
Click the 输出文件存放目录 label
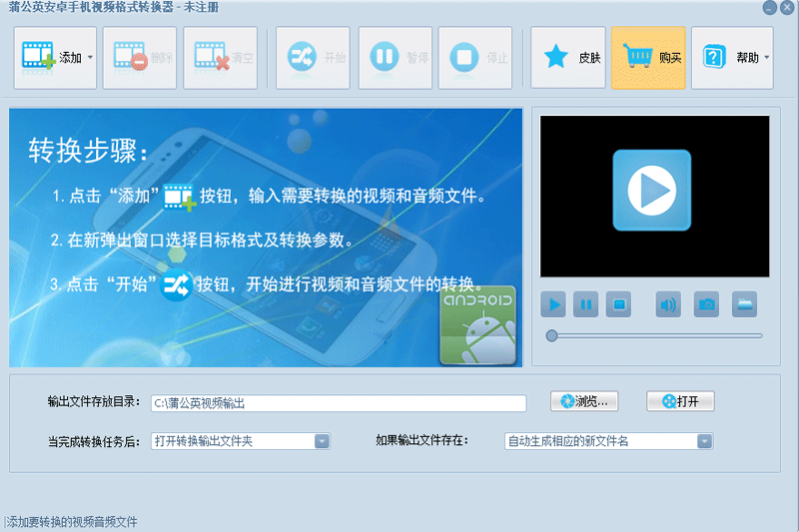click(x=94, y=401)
